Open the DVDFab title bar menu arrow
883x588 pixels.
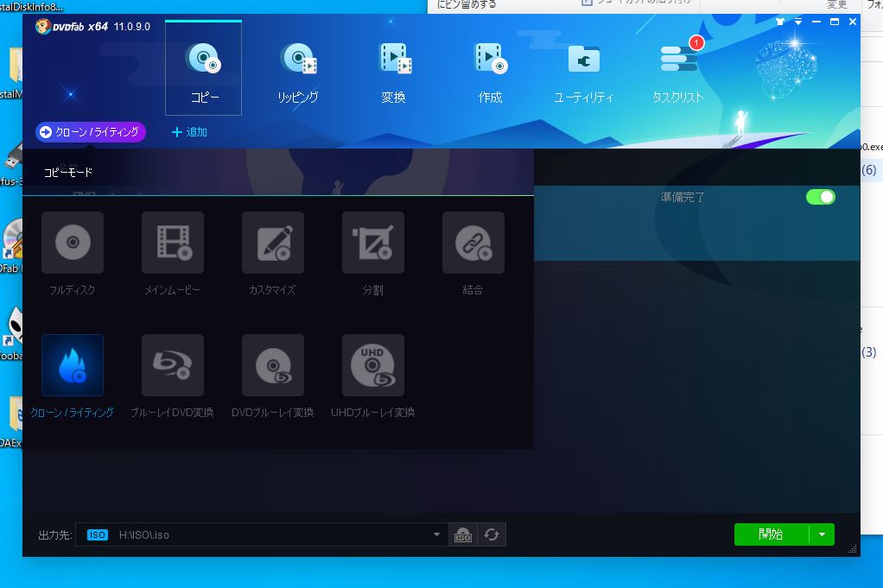pyautogui.click(x=798, y=22)
